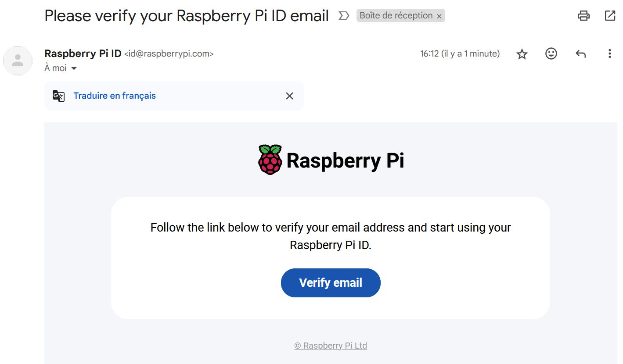Image resolution: width=623 pixels, height=364 pixels.
Task: Expand recipient details next to À moi
Action: pos(74,68)
